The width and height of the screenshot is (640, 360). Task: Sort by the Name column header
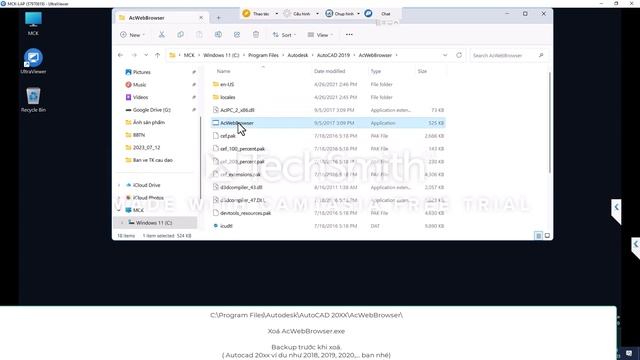[x=223, y=71]
